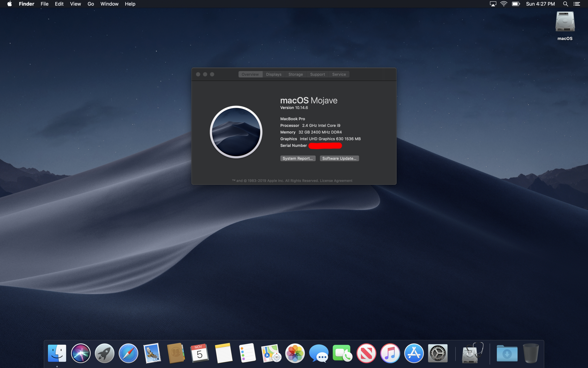
Task: Open Notification Center list icon
Action: (577, 4)
